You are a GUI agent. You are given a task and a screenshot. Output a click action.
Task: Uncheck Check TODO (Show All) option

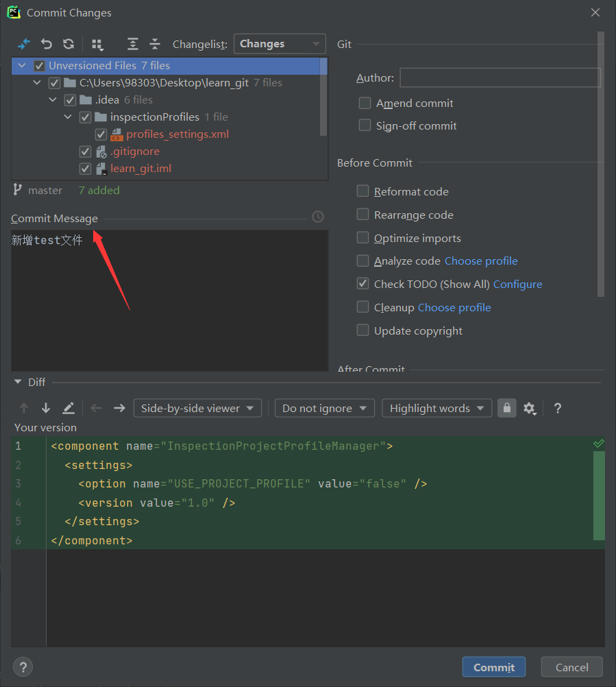tap(363, 283)
